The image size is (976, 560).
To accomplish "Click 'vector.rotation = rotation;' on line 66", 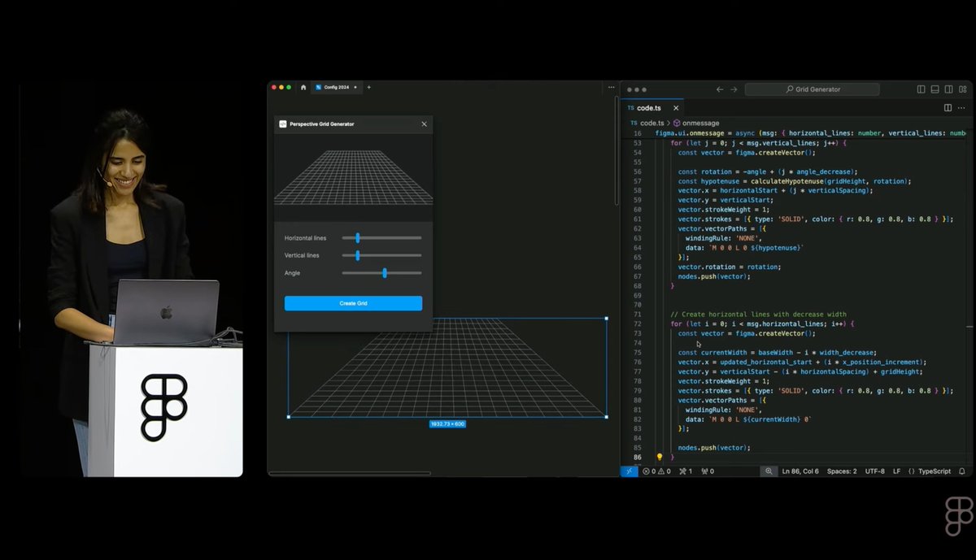I will click(729, 267).
